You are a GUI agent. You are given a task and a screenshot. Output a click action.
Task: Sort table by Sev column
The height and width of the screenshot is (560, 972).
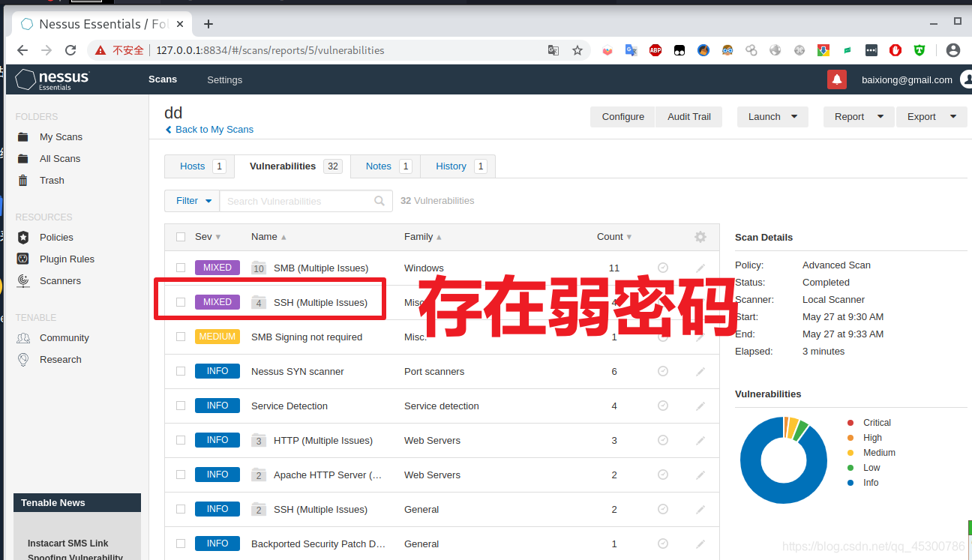tap(208, 237)
